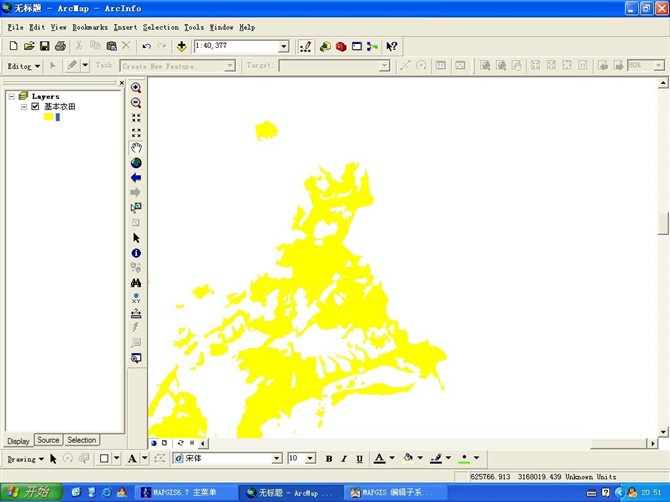Switch to MAPGIS 编辑子系 taskbar window

pos(396,493)
